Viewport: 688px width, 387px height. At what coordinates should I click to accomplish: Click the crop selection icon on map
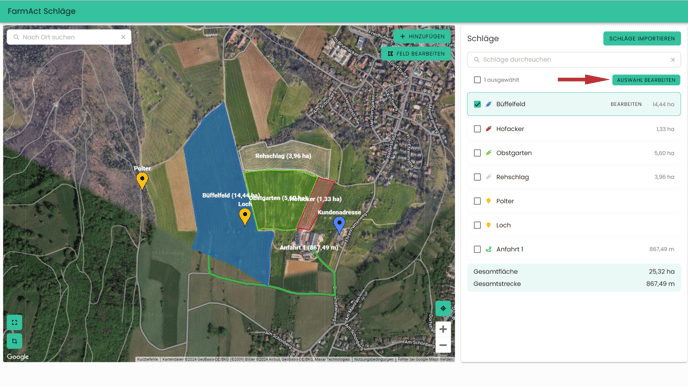[14, 341]
